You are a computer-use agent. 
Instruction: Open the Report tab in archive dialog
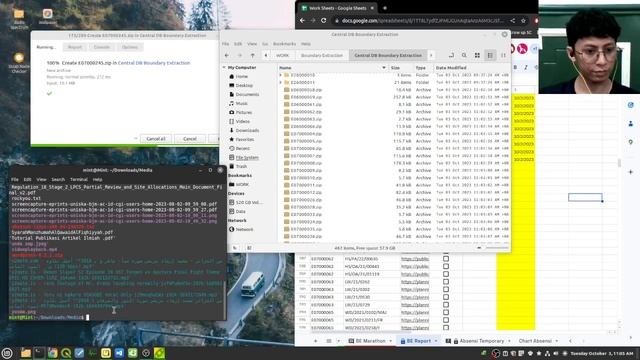tap(75, 47)
